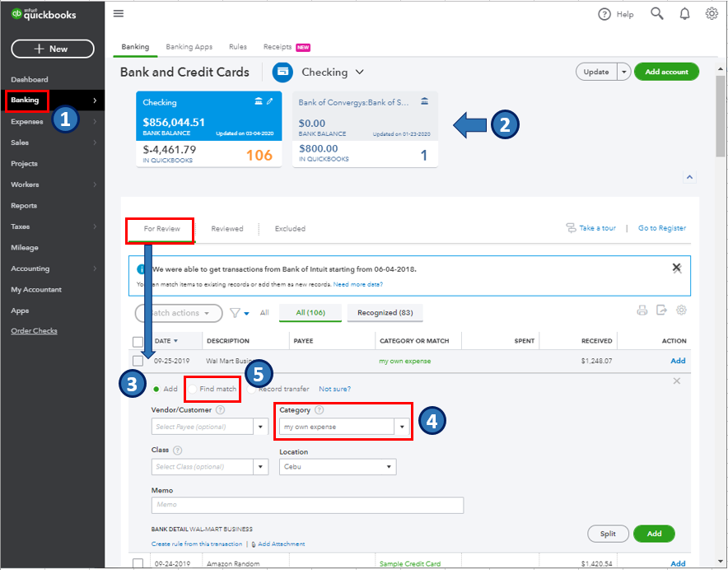Open table settings gear icon
Image resolution: width=728 pixels, height=570 pixels.
(681, 310)
